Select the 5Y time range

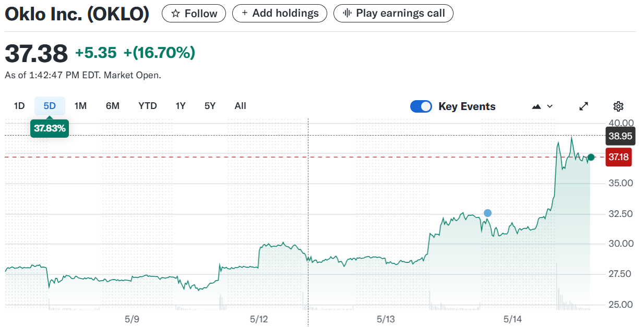(210, 106)
